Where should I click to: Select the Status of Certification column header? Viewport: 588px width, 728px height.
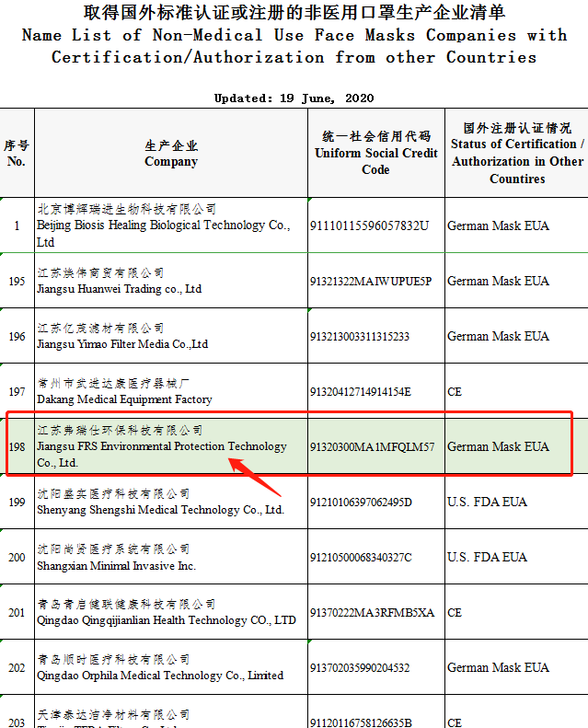[516, 153]
